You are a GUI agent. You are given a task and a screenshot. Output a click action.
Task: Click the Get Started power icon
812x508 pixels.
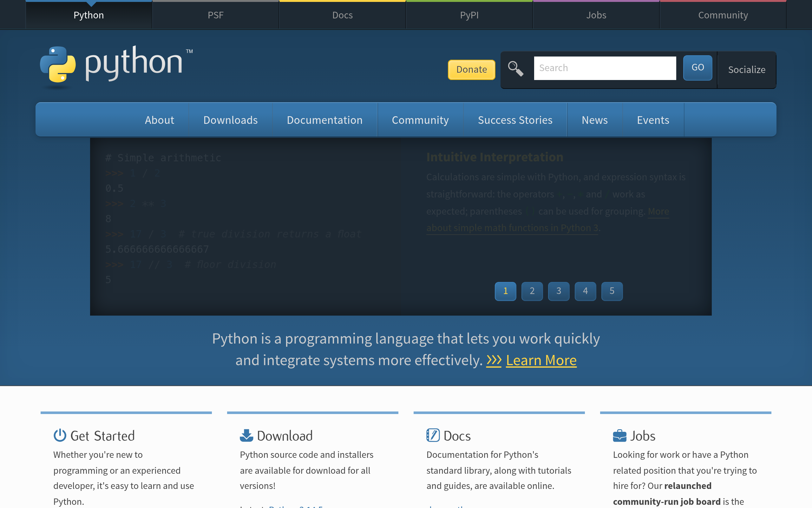point(60,435)
